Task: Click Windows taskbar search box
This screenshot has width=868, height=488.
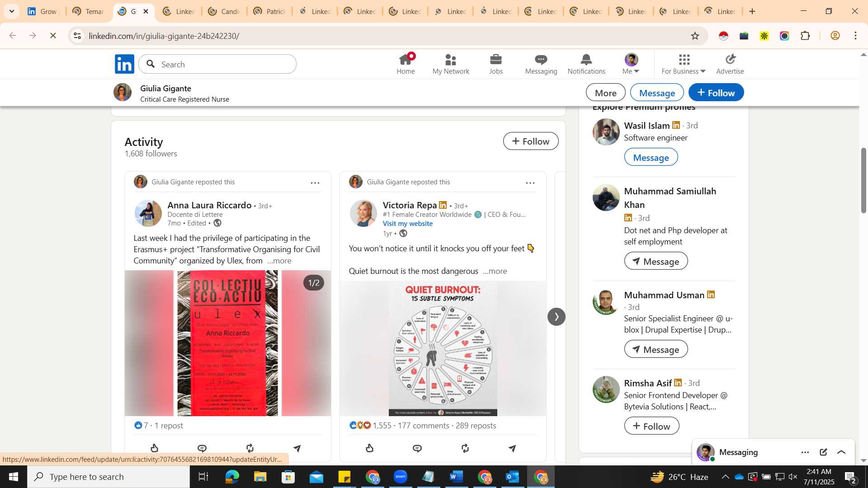Action: pyautogui.click(x=108, y=477)
